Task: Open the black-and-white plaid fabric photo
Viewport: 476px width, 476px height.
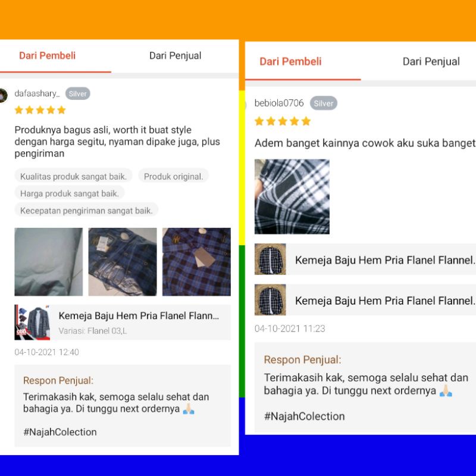Action: pyautogui.click(x=292, y=196)
